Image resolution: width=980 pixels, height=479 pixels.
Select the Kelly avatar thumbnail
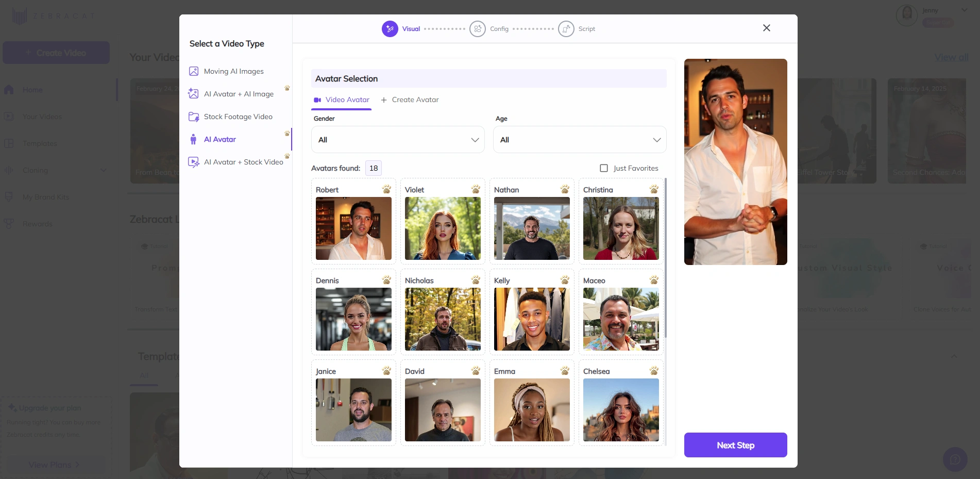532,319
